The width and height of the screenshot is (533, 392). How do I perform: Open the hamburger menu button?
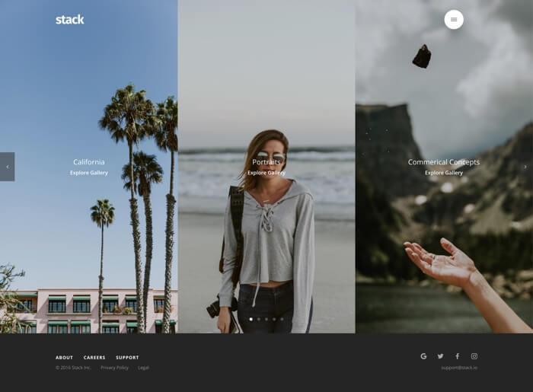454,20
